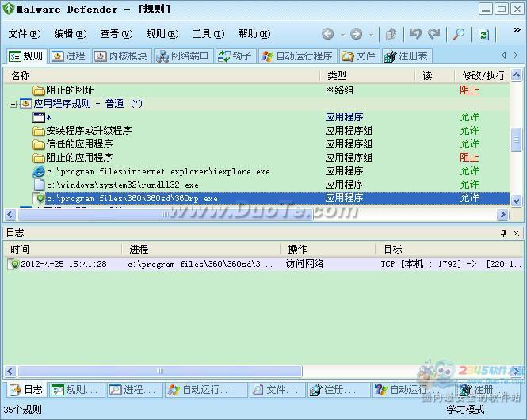This screenshot has height=420, width=527.
Task: Sort log by 进程 column
Action: (201, 250)
